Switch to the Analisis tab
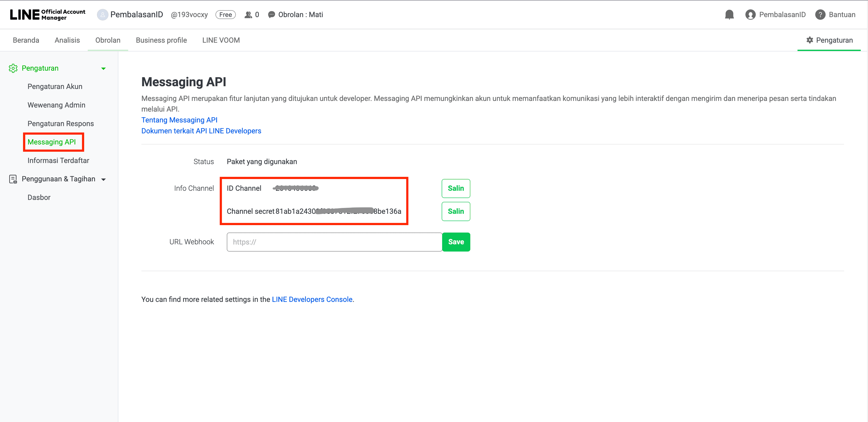This screenshot has width=868, height=422. point(67,40)
